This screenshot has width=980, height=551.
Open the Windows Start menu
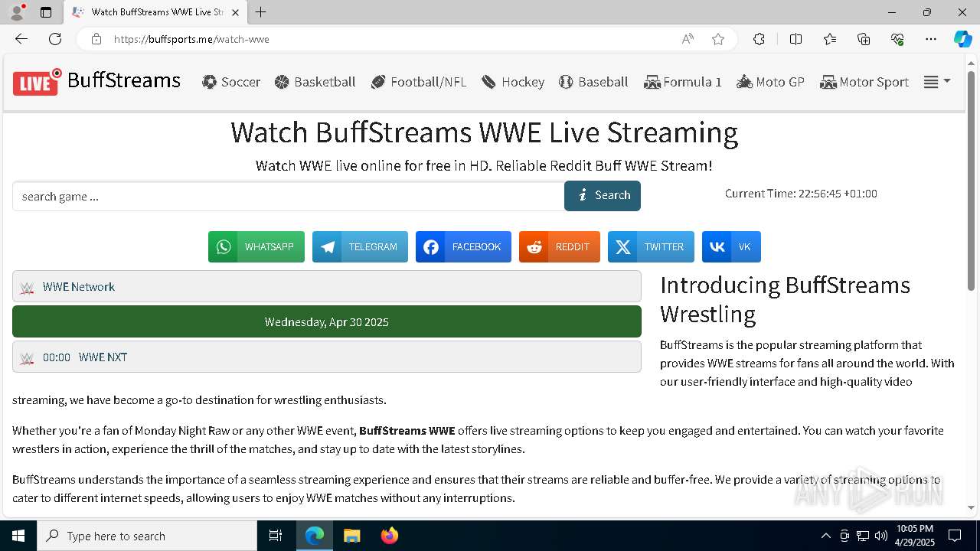click(18, 536)
